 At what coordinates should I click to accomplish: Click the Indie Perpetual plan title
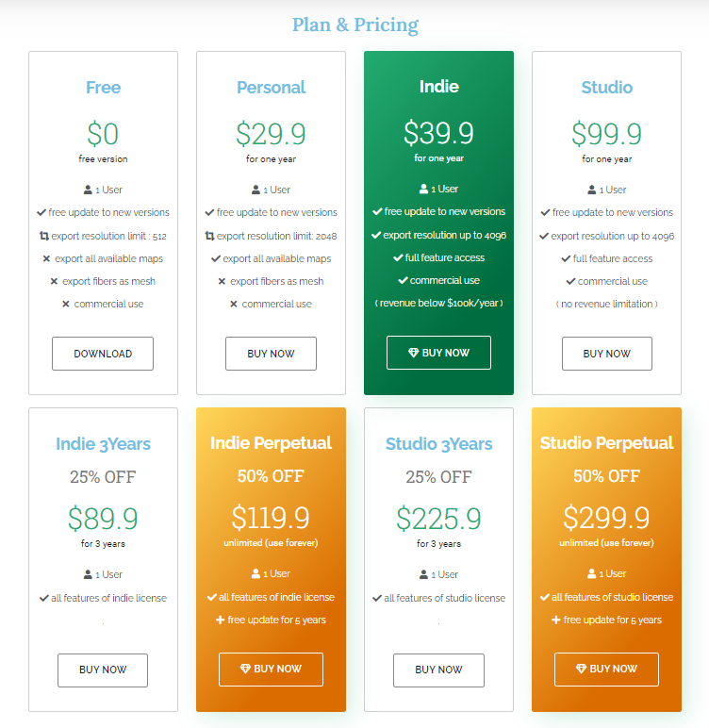coord(271,443)
